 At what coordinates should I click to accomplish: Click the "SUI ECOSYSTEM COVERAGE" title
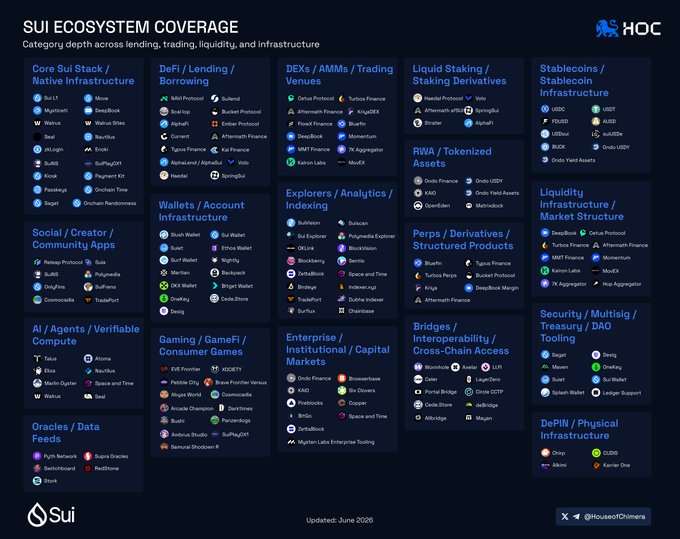[131, 27]
